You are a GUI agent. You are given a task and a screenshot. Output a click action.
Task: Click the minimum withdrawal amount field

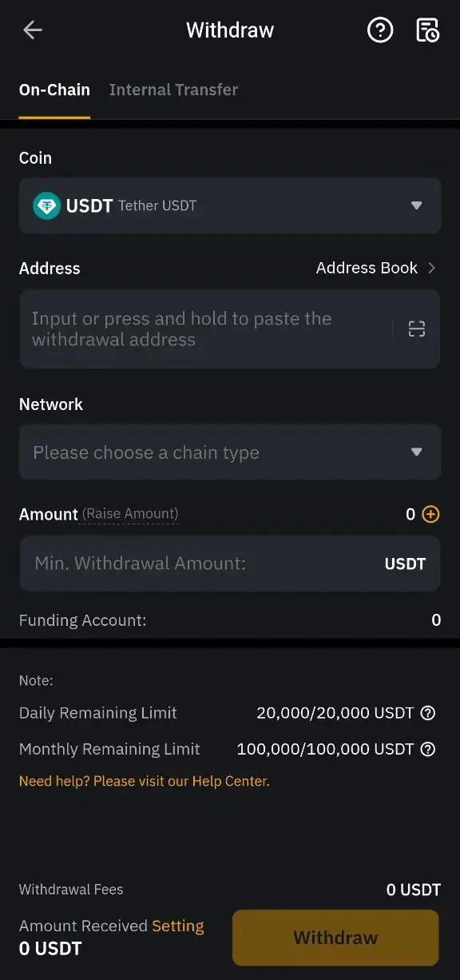tap(200, 563)
